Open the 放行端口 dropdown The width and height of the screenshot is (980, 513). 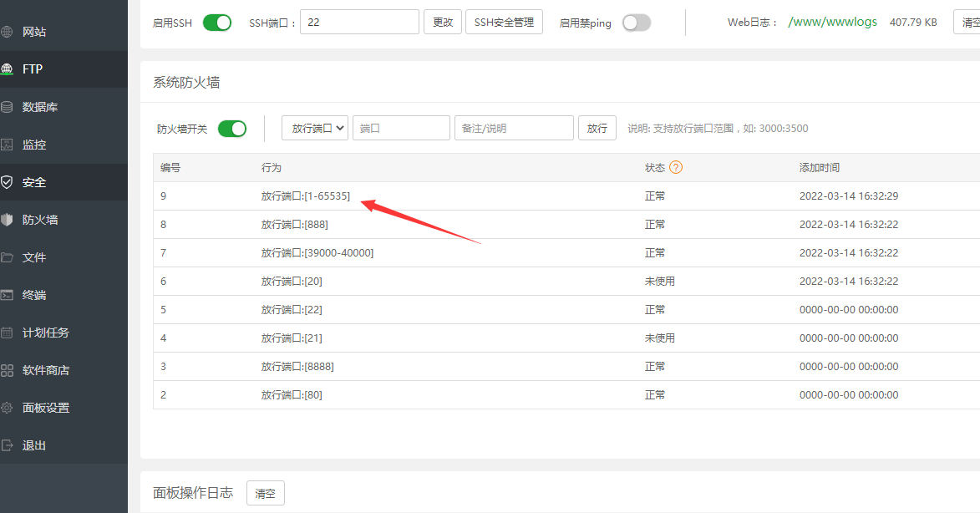(x=315, y=129)
